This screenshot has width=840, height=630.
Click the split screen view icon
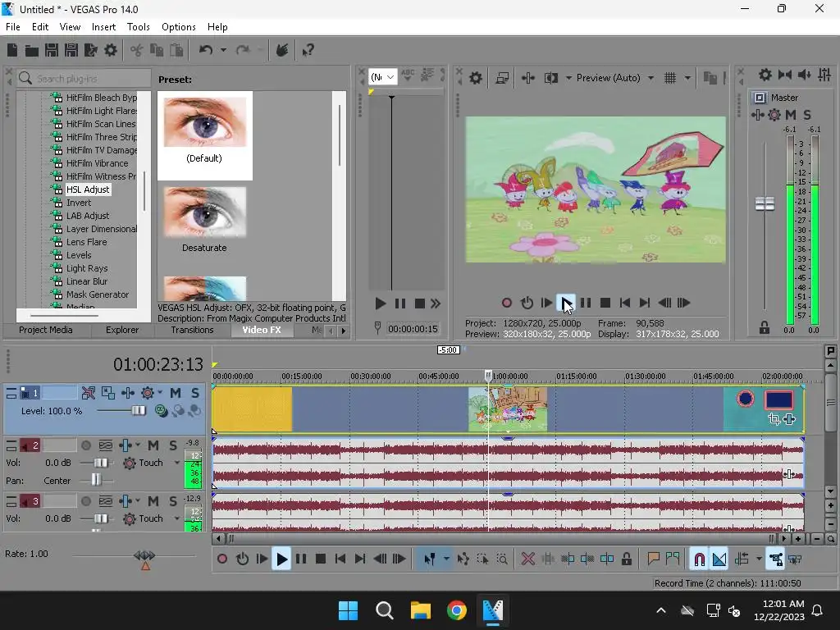551,78
